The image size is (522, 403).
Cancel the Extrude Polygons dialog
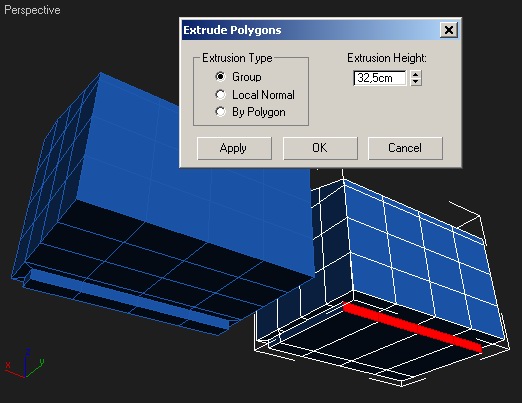tap(405, 148)
